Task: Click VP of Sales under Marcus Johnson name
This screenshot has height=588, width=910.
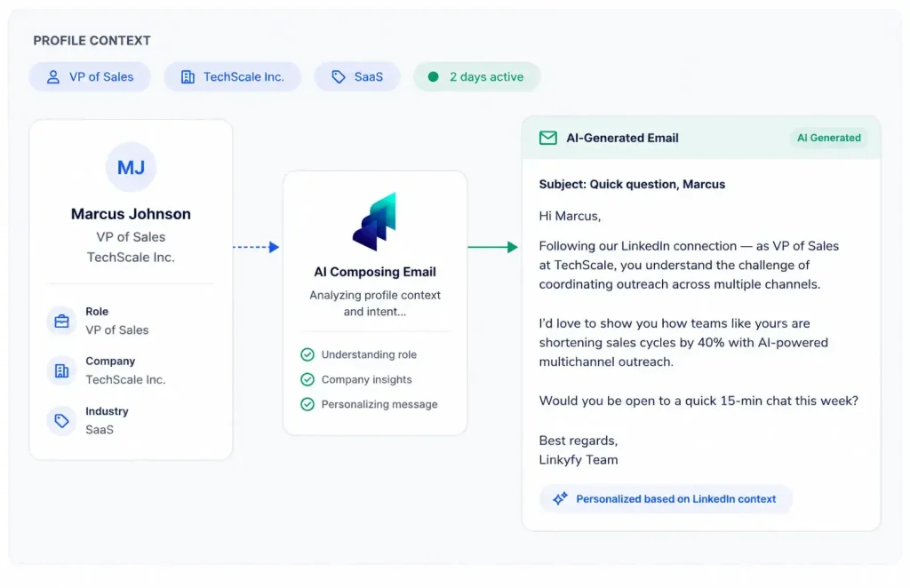Action: (x=132, y=237)
